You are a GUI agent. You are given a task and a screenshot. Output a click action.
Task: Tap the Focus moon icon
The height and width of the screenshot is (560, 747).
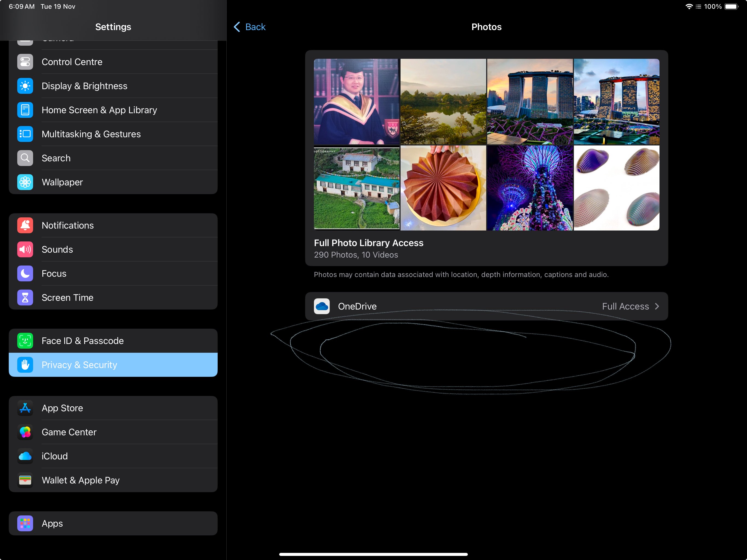25,274
